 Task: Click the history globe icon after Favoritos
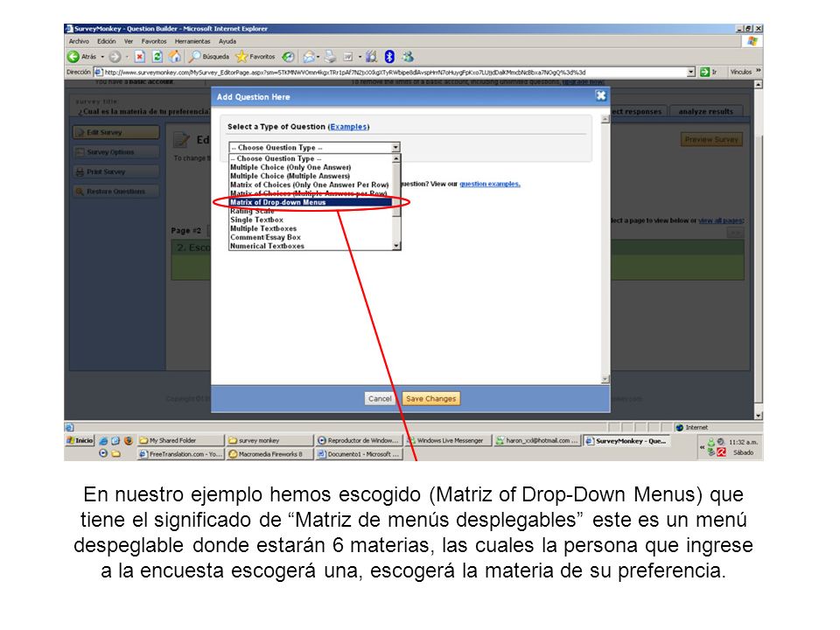[288, 56]
